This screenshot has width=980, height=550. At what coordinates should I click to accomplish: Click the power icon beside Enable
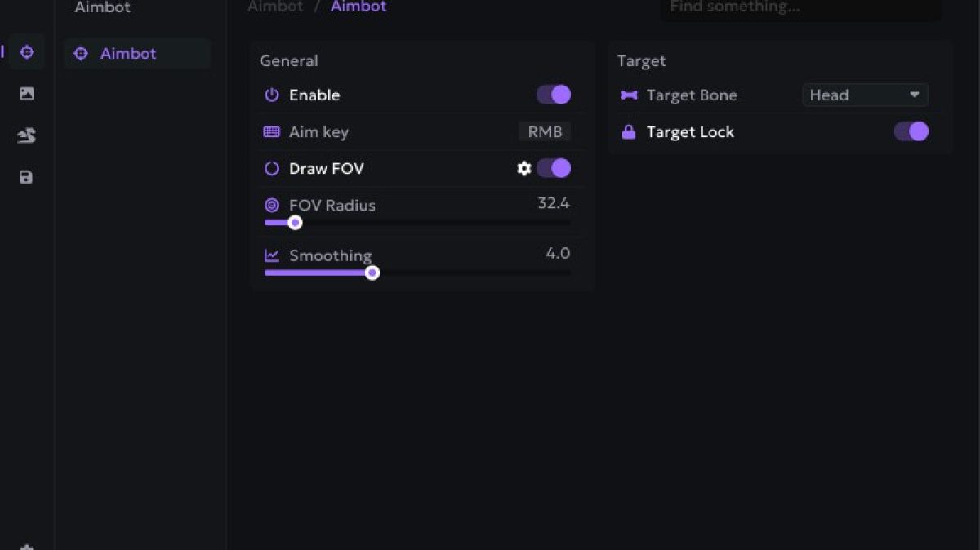click(x=272, y=95)
